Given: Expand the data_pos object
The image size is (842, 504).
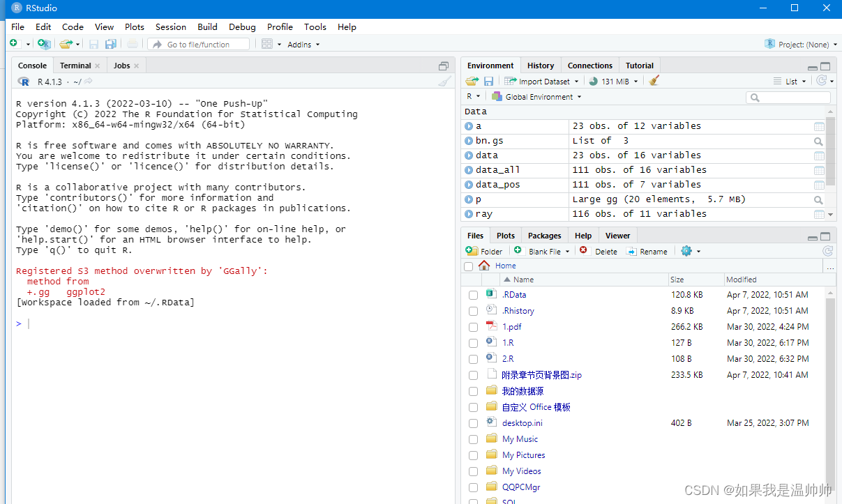Looking at the screenshot, I should click(469, 185).
